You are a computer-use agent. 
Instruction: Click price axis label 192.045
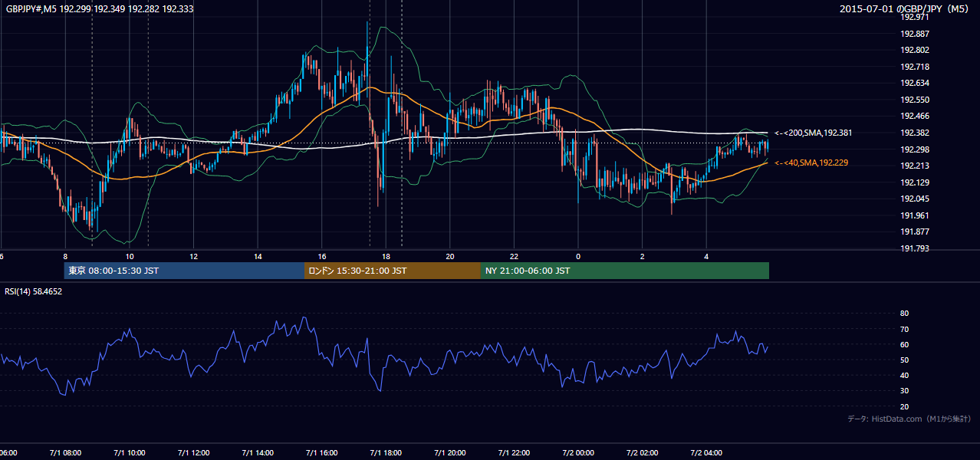pos(914,199)
